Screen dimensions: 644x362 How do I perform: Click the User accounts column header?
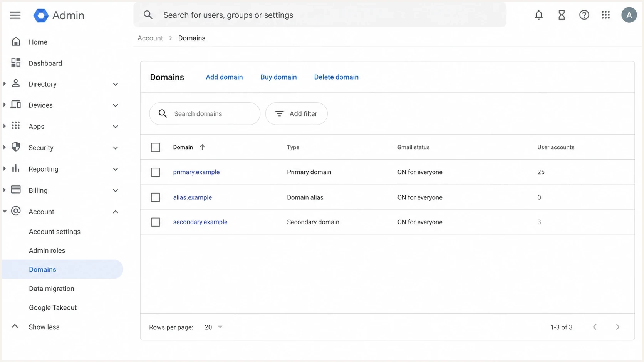pos(556,147)
